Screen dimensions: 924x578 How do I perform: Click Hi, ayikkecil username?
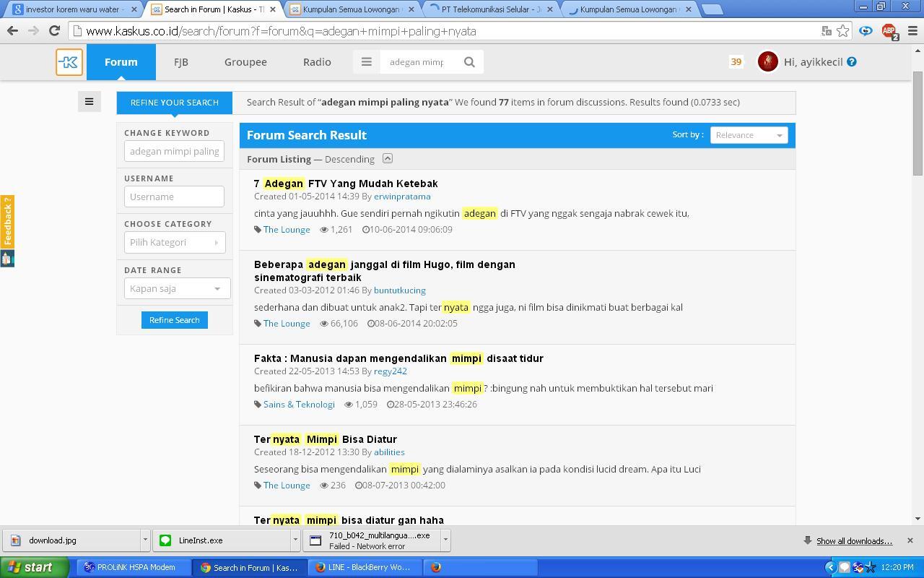point(813,62)
